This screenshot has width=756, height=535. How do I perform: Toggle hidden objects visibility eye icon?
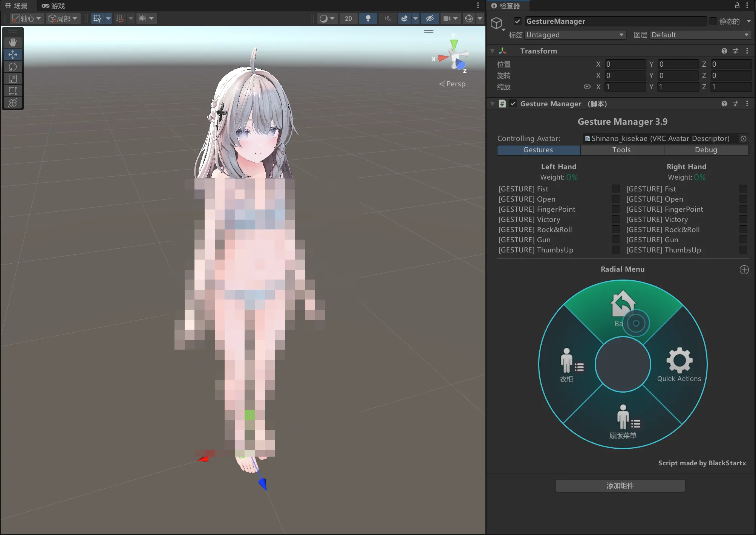[x=430, y=18]
